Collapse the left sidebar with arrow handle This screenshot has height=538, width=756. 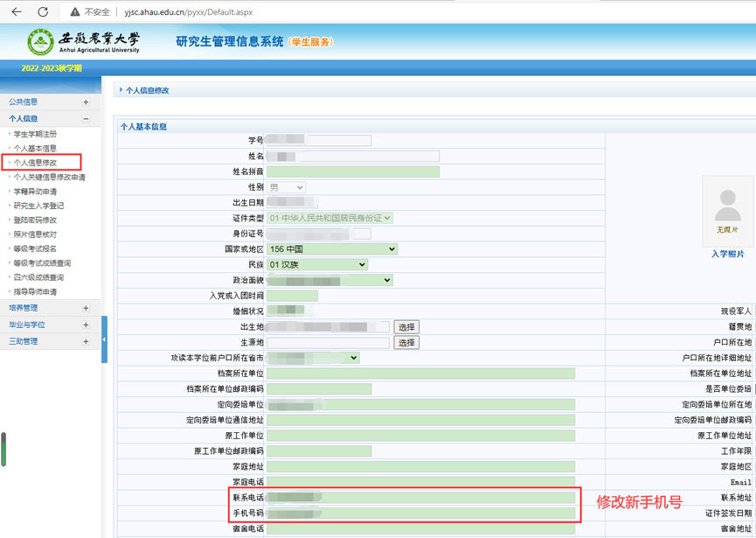click(x=104, y=339)
